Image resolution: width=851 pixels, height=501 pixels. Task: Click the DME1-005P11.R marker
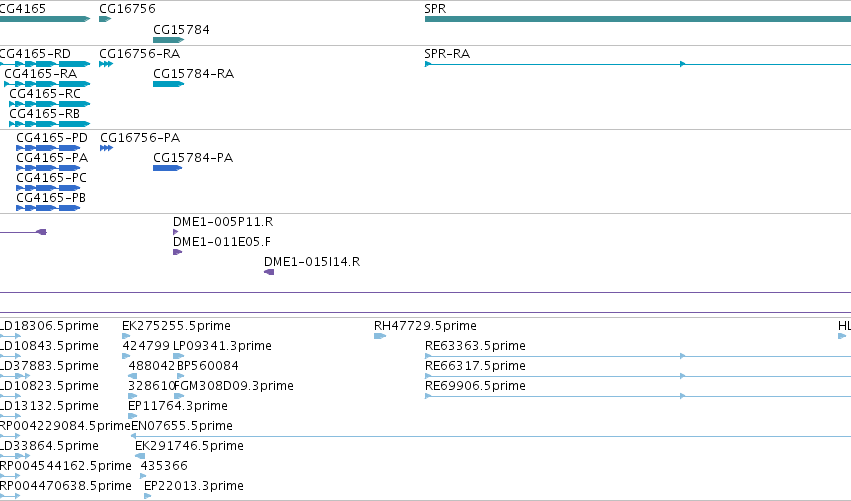tap(175, 232)
